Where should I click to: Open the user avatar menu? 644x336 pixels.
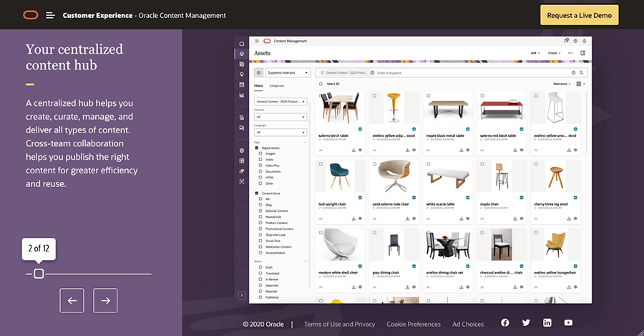tap(584, 41)
